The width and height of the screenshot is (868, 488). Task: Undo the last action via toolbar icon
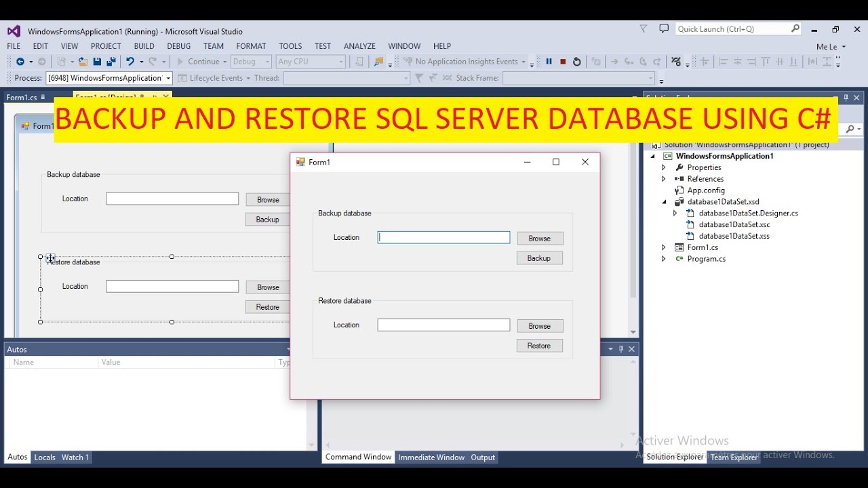click(x=130, y=62)
